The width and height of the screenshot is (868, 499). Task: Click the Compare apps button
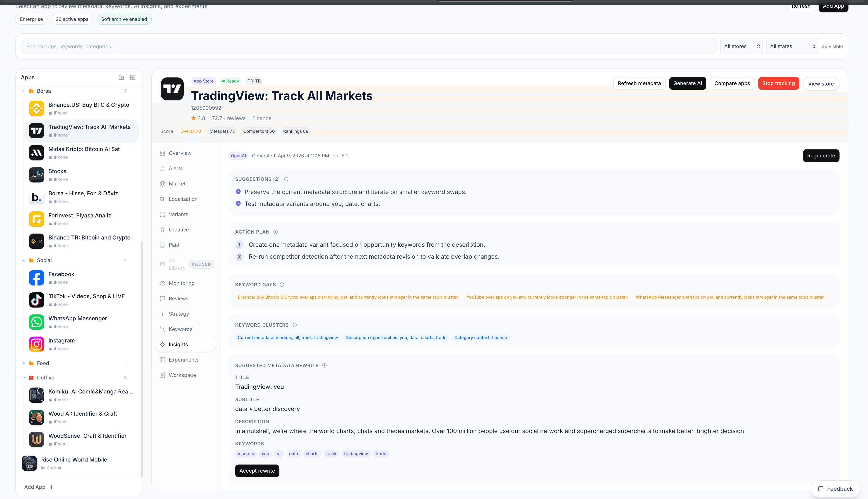coord(732,83)
